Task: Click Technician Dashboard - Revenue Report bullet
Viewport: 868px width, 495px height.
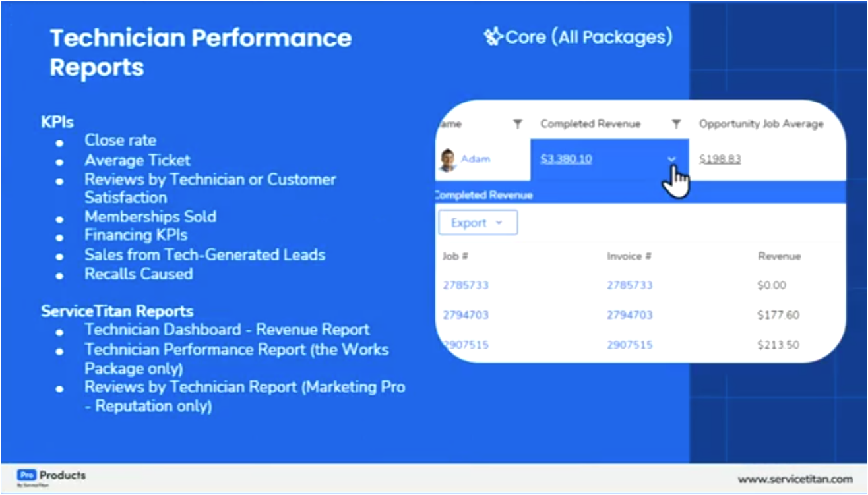Action: 227,330
